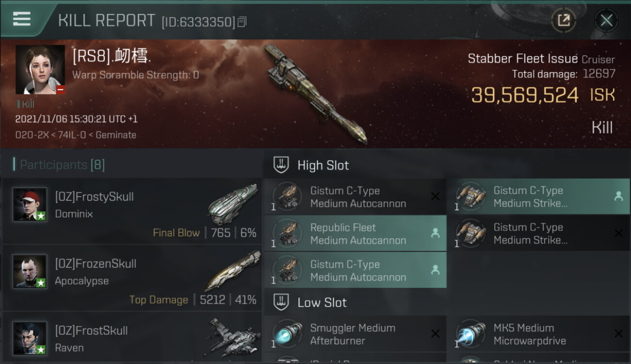Collapse the Low Slot section
The width and height of the screenshot is (631, 364).
point(322,302)
